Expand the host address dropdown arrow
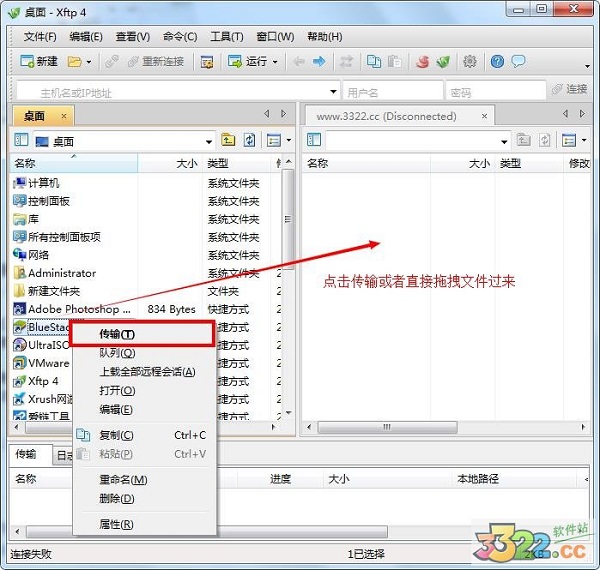600x570 pixels. 333,92
